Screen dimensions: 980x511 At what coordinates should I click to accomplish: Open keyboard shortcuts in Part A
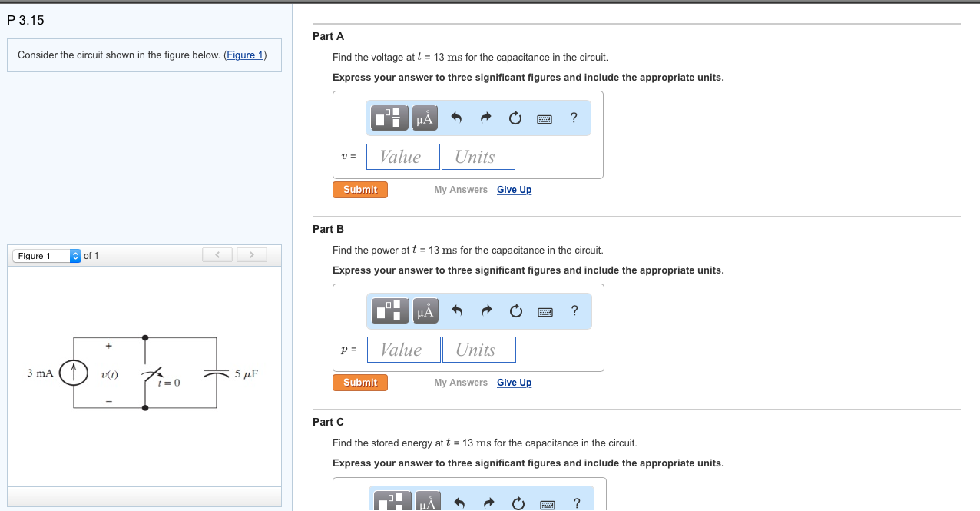point(545,118)
